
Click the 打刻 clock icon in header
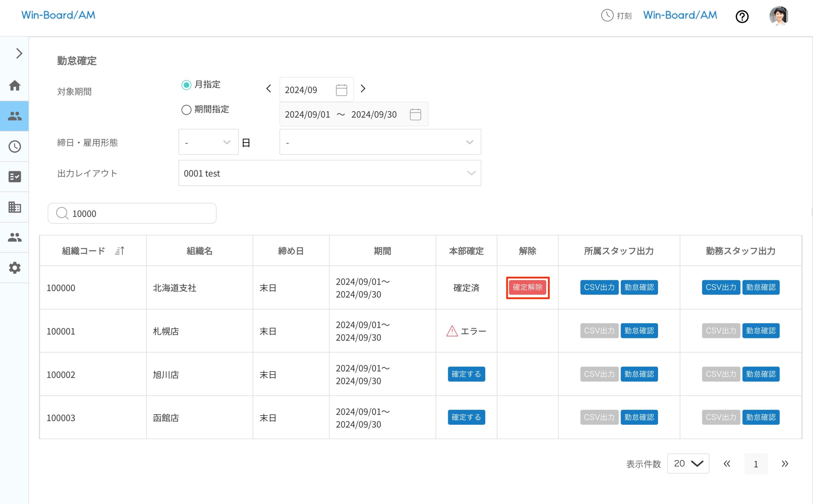(607, 15)
